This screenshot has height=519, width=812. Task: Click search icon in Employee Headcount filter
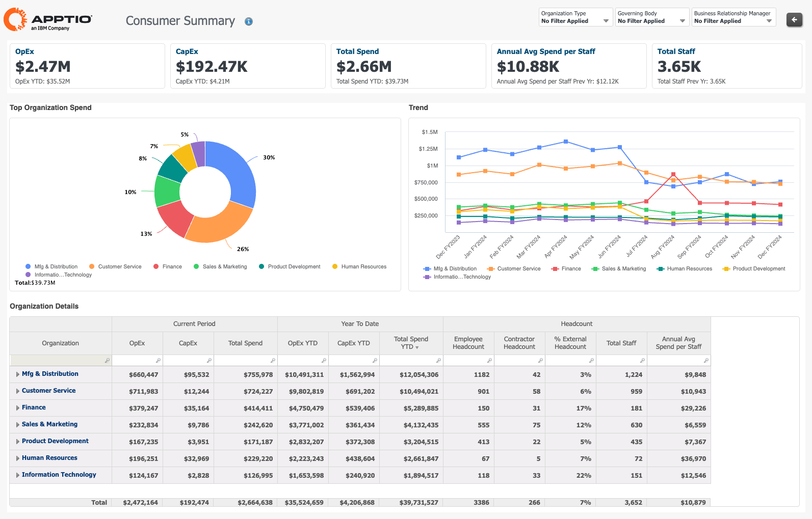pyautogui.click(x=489, y=361)
